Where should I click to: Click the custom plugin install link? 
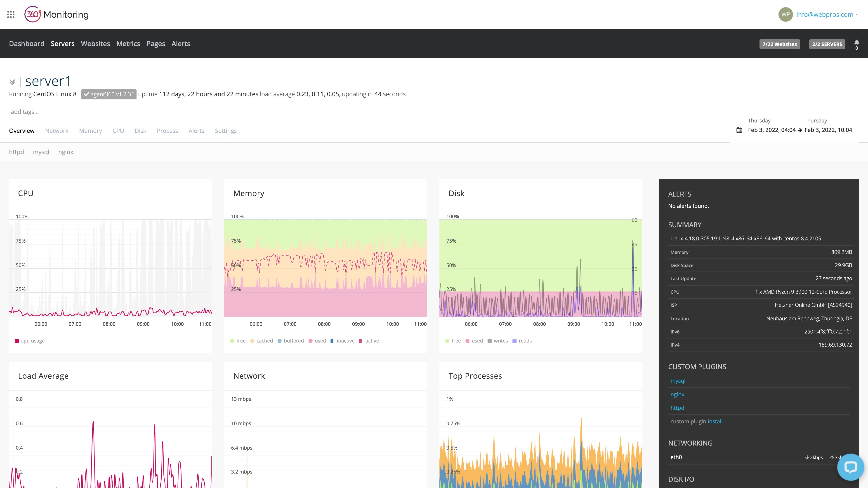(x=715, y=421)
